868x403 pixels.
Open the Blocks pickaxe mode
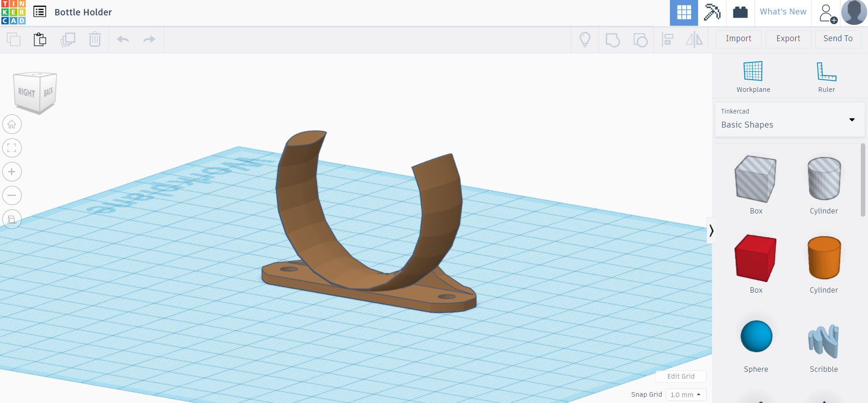click(712, 12)
